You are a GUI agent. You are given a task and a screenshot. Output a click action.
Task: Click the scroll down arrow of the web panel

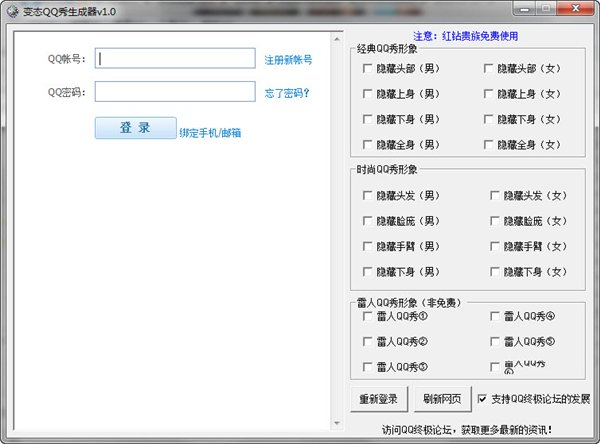tap(337, 423)
